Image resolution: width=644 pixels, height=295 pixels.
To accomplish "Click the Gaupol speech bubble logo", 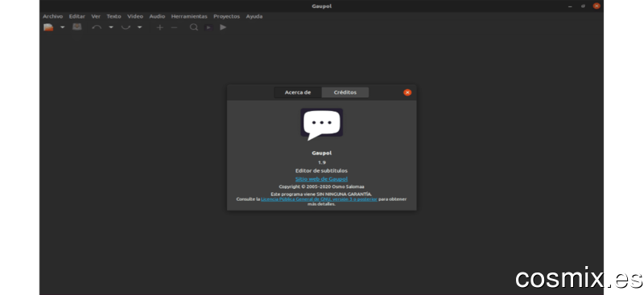I will (x=321, y=125).
